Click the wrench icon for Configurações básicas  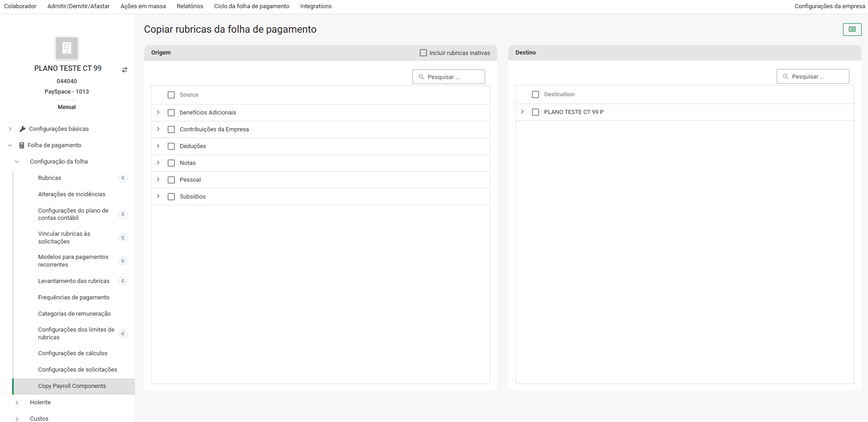pyautogui.click(x=22, y=129)
